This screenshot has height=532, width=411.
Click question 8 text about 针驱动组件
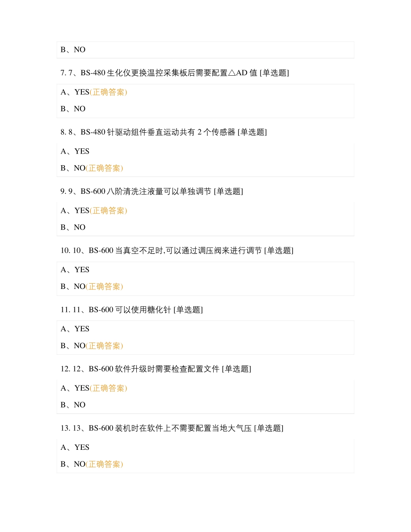164,132
